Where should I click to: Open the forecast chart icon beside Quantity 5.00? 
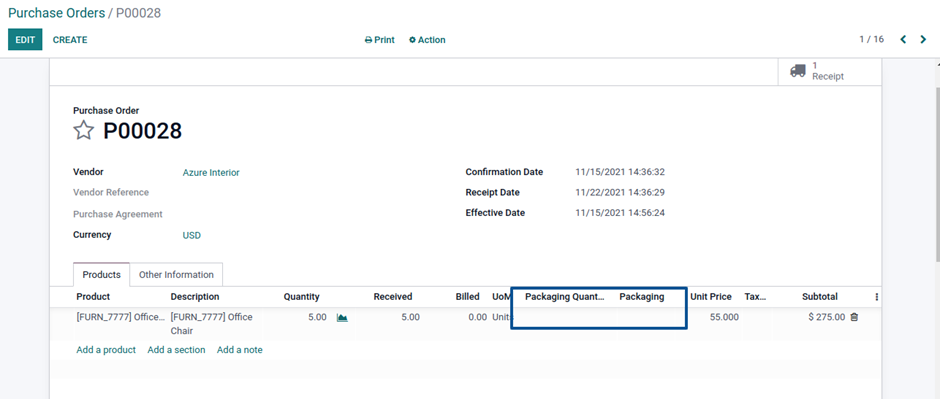pyautogui.click(x=342, y=318)
